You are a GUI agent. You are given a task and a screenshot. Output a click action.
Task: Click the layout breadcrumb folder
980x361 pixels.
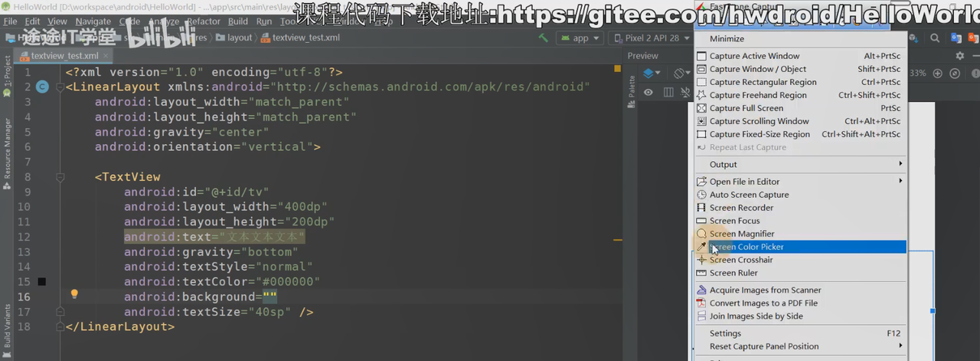click(234, 38)
